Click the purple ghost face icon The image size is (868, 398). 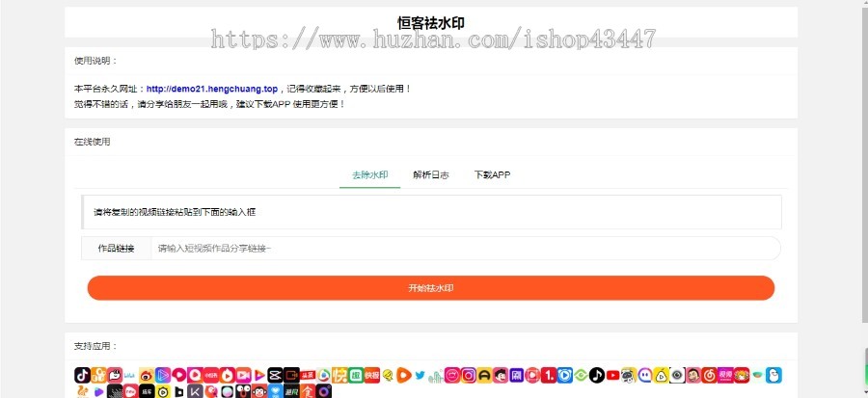[645, 375]
